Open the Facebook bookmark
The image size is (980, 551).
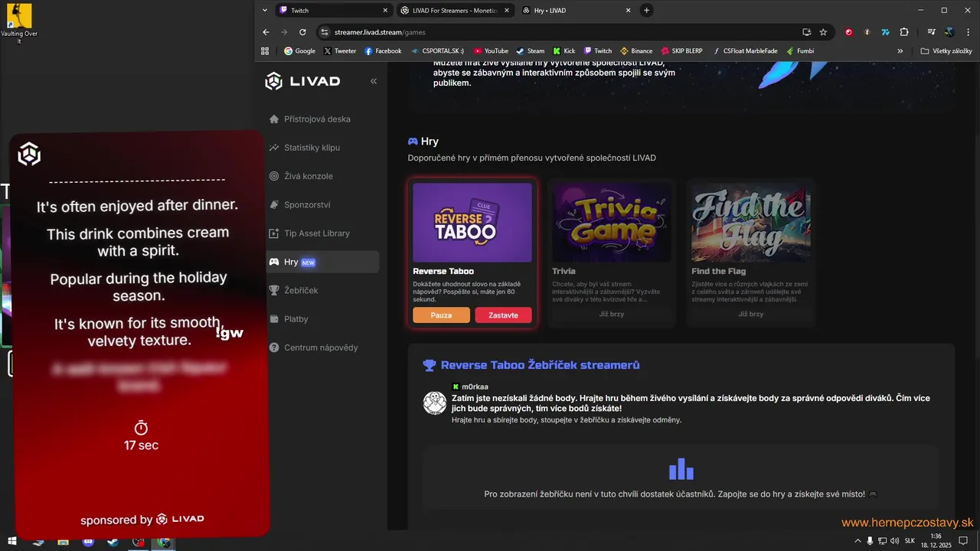coord(383,51)
